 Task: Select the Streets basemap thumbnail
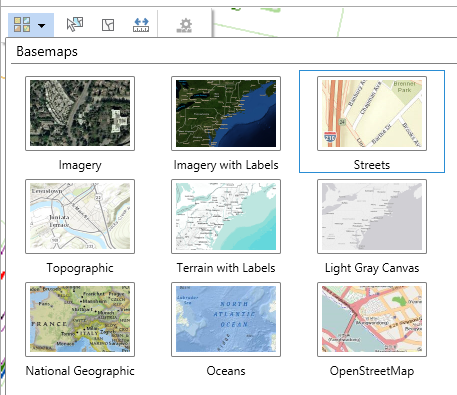[372, 113]
